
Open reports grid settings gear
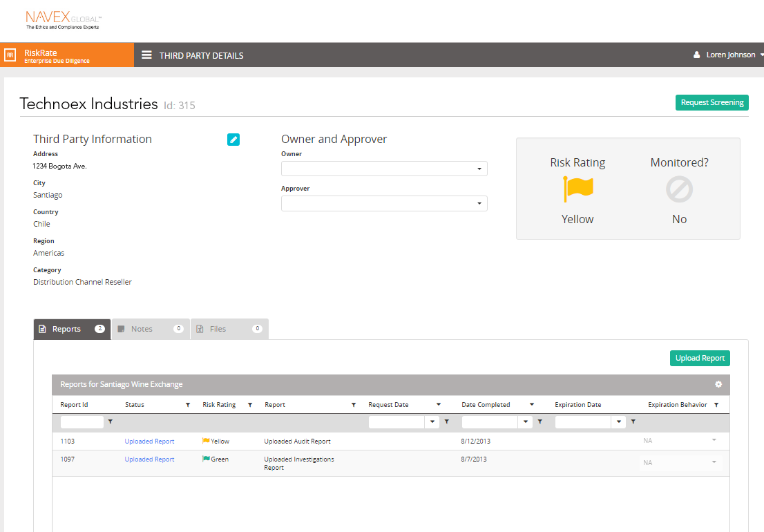pos(718,385)
